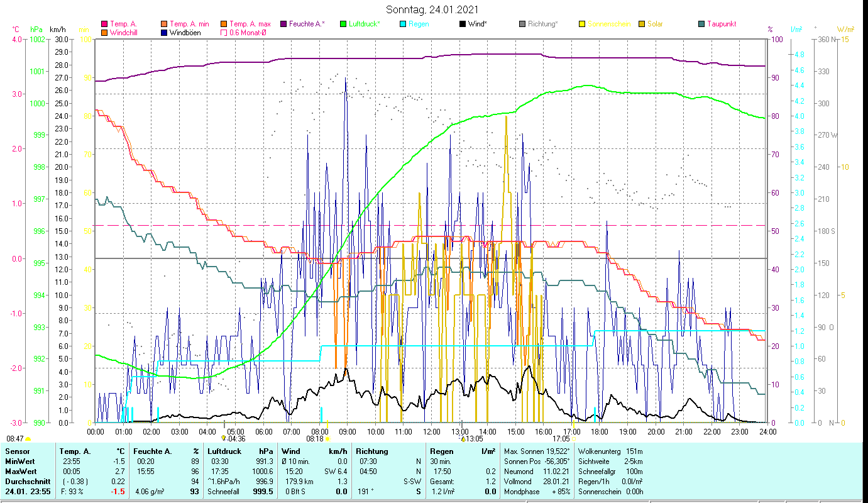
Task: Click the MinWert row label
Action: [x=20, y=462]
